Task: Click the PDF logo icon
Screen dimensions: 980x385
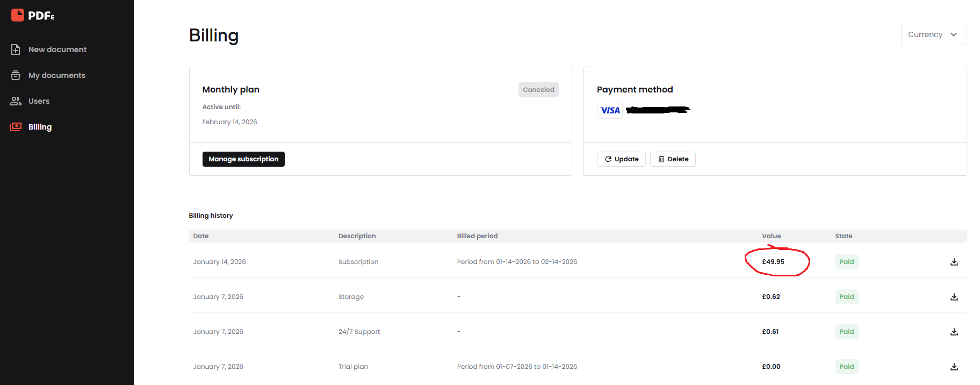Action: (x=18, y=15)
